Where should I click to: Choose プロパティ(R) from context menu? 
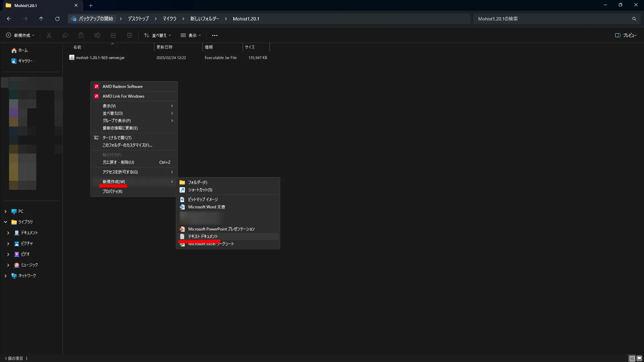[134, 192]
